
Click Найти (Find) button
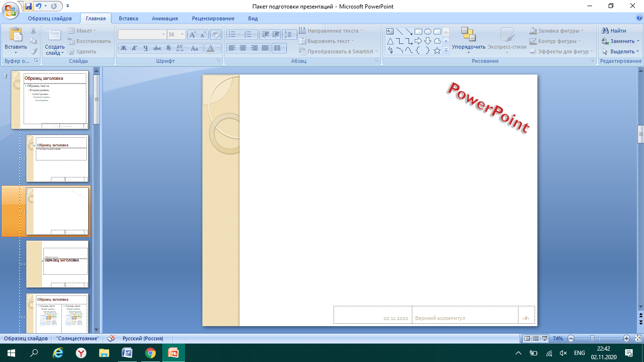coord(614,31)
